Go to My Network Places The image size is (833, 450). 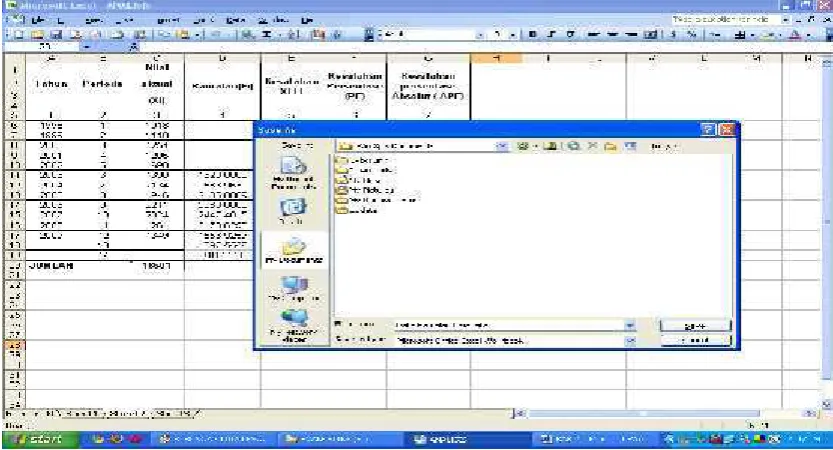click(294, 326)
